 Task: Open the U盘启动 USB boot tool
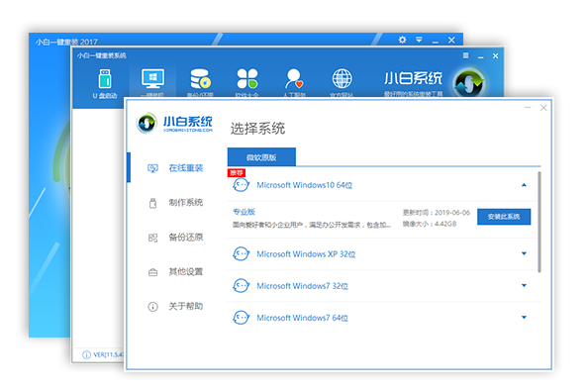click(x=105, y=83)
